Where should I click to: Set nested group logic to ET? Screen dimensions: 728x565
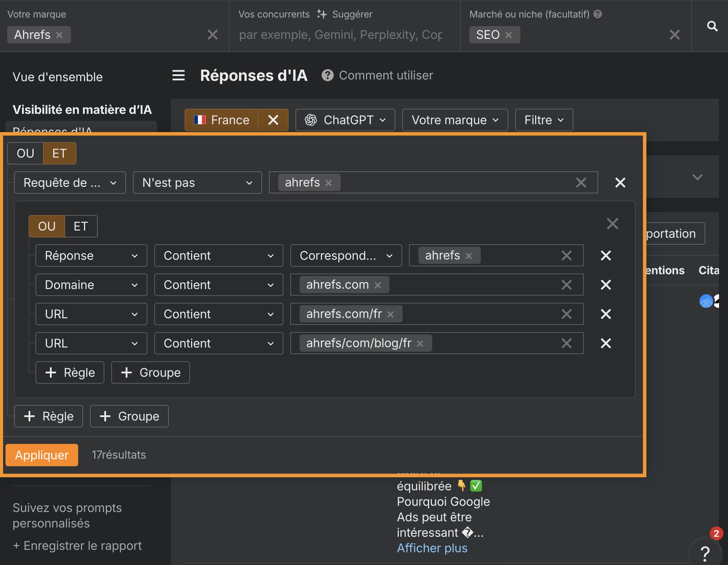[81, 226]
